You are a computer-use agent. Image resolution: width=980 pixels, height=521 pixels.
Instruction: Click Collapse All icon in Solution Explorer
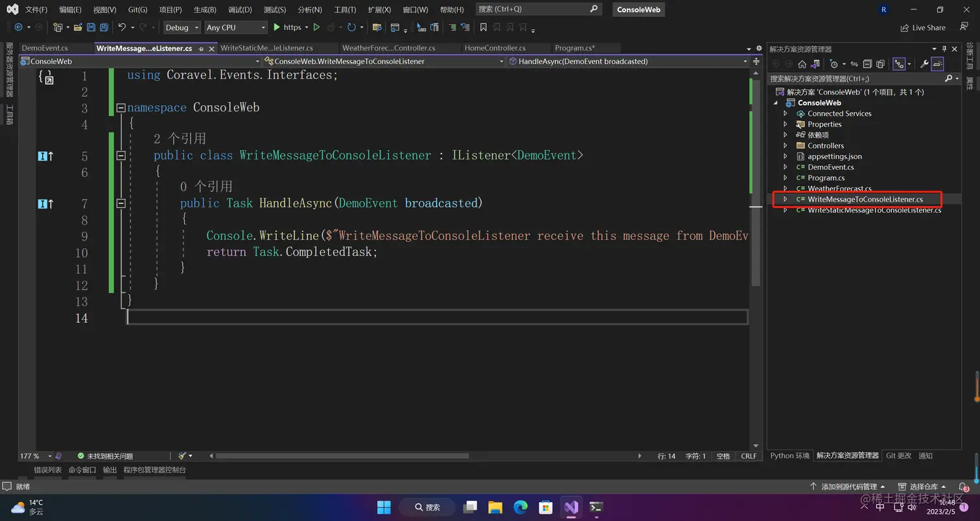[x=867, y=64]
